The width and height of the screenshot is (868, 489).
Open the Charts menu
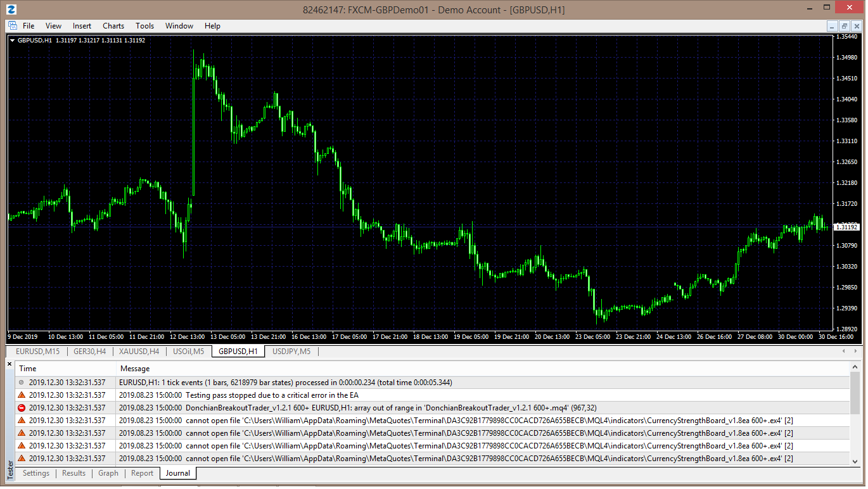click(x=113, y=26)
